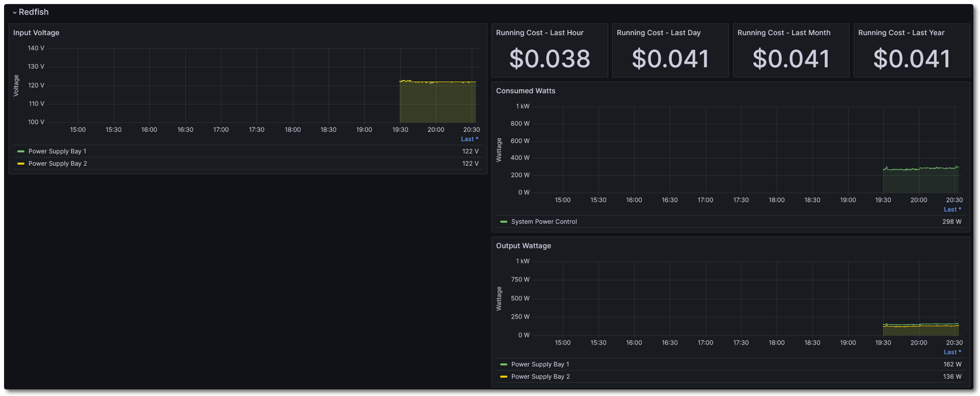The height and width of the screenshot is (396, 980).
Task: Click the yellow series icon for Power Supply Bay 2 in Output Wattage legend
Action: (504, 377)
